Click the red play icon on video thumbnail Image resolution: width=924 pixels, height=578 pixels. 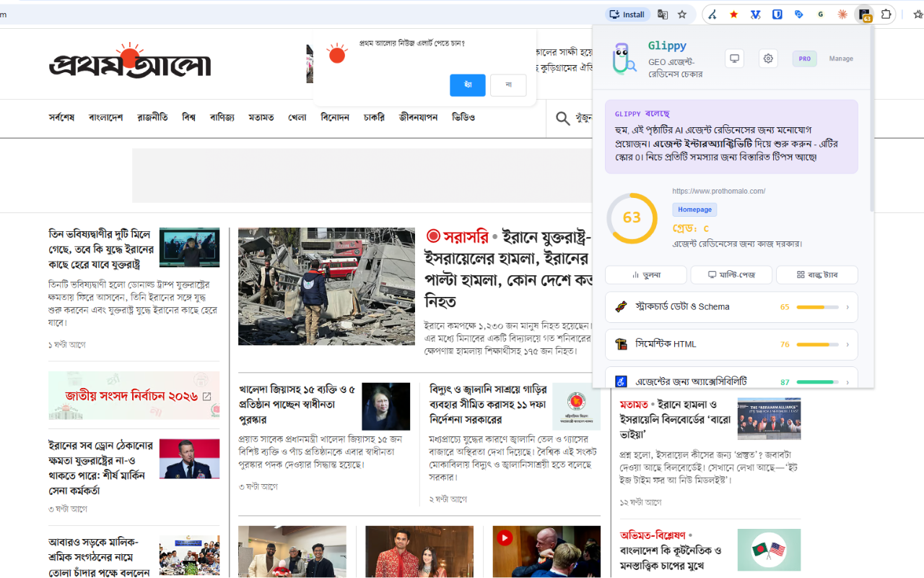(505, 538)
